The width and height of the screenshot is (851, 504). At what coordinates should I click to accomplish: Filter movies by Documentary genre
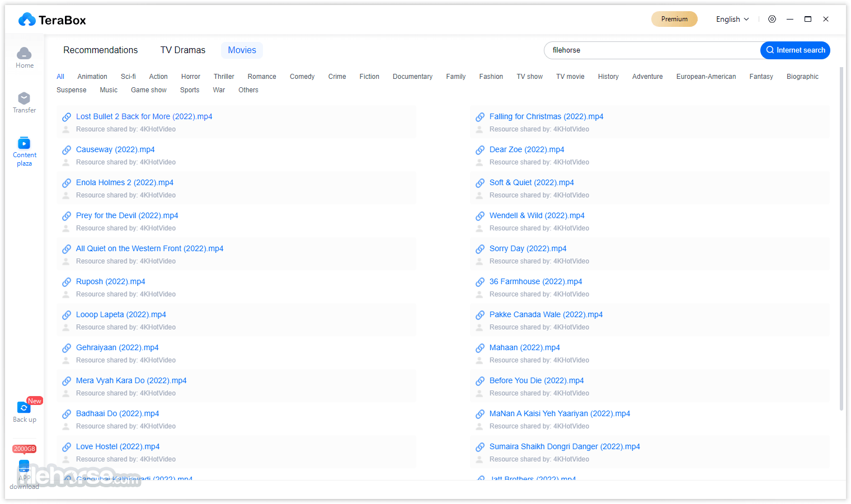(x=412, y=77)
